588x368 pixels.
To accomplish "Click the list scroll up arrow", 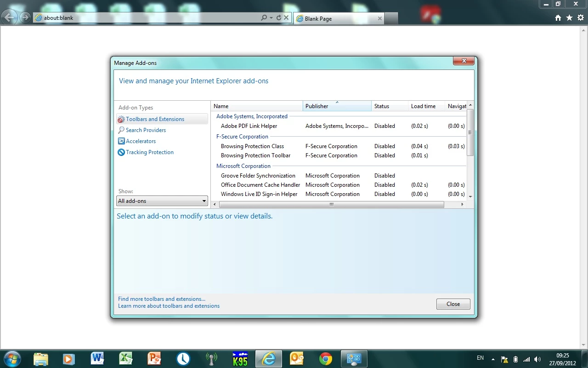I will (470, 105).
